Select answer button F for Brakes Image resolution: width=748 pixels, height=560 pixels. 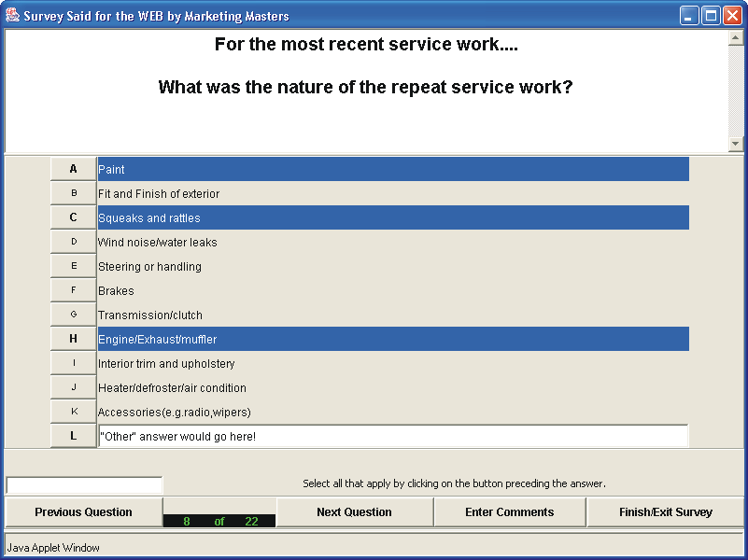(74, 290)
